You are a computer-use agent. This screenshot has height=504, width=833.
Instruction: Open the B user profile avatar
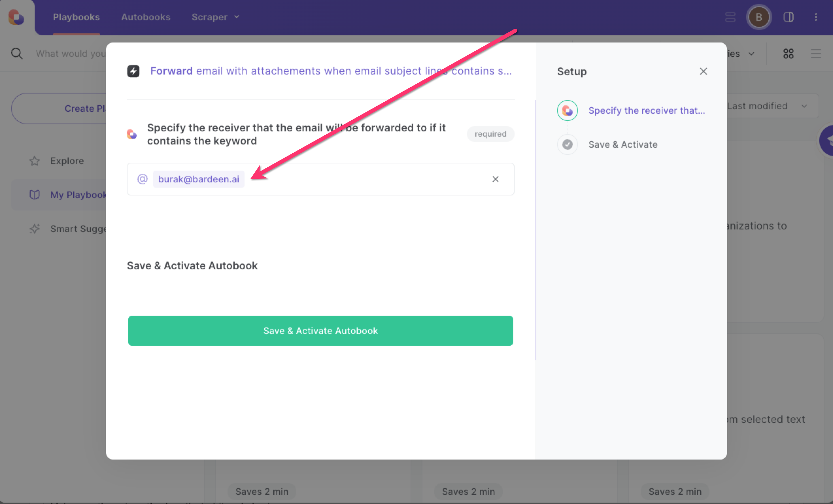coord(759,17)
